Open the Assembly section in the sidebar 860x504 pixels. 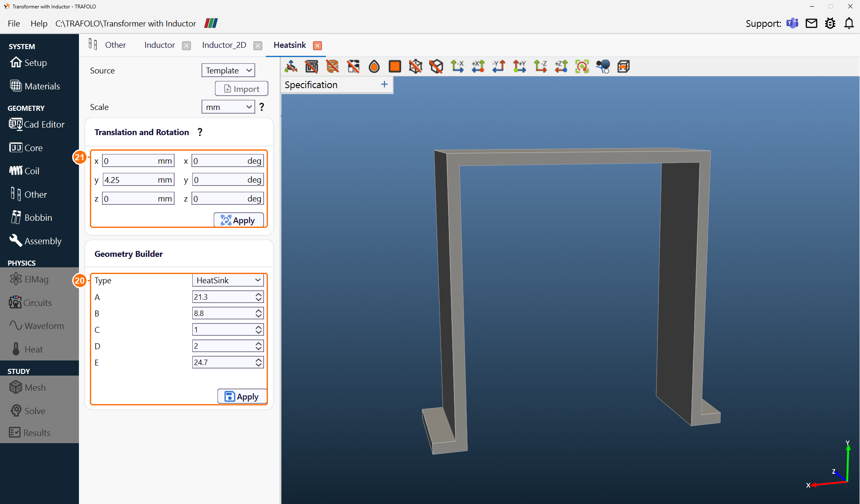36,241
